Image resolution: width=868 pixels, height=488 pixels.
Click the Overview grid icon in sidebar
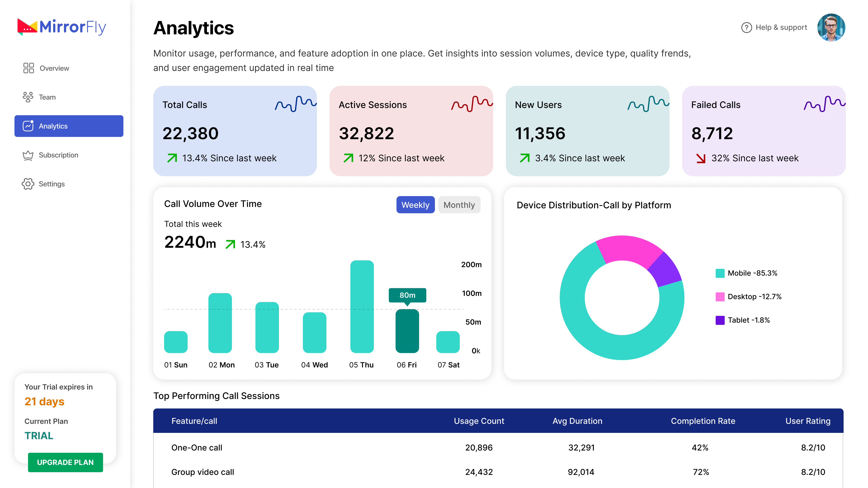(x=29, y=68)
